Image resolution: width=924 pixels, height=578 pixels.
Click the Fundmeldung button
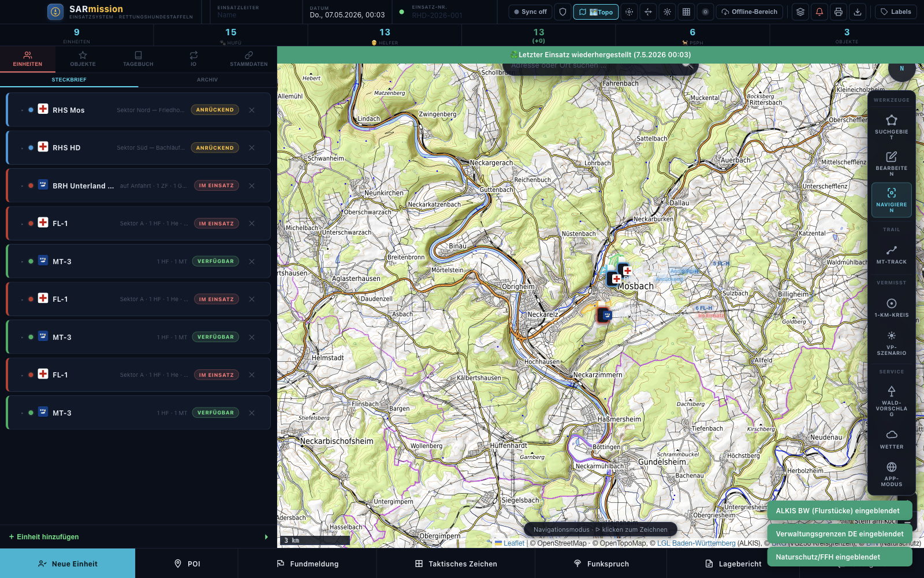point(308,564)
